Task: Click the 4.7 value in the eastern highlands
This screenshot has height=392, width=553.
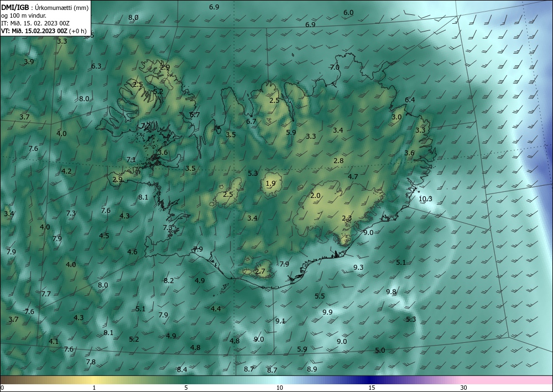Action: (x=353, y=177)
